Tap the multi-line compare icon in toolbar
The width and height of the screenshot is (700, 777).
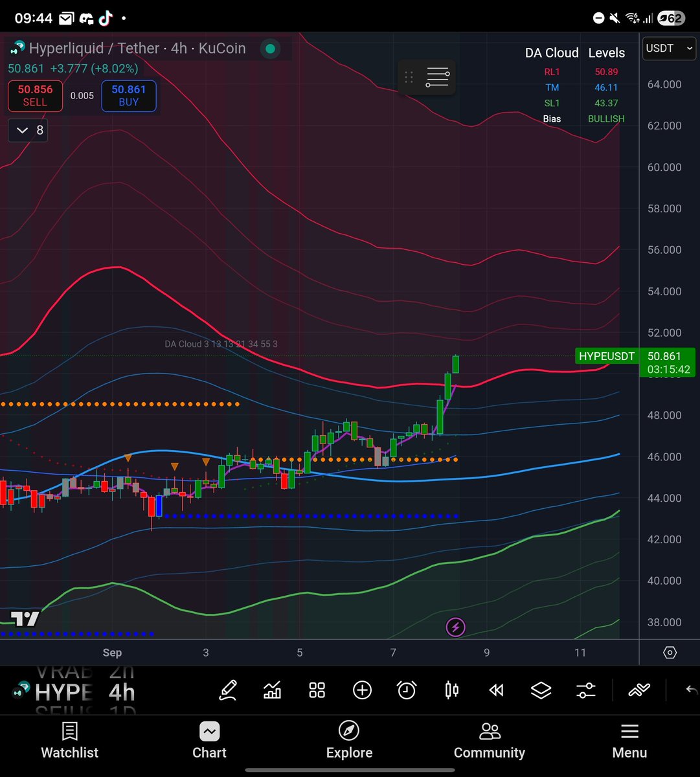point(639,690)
